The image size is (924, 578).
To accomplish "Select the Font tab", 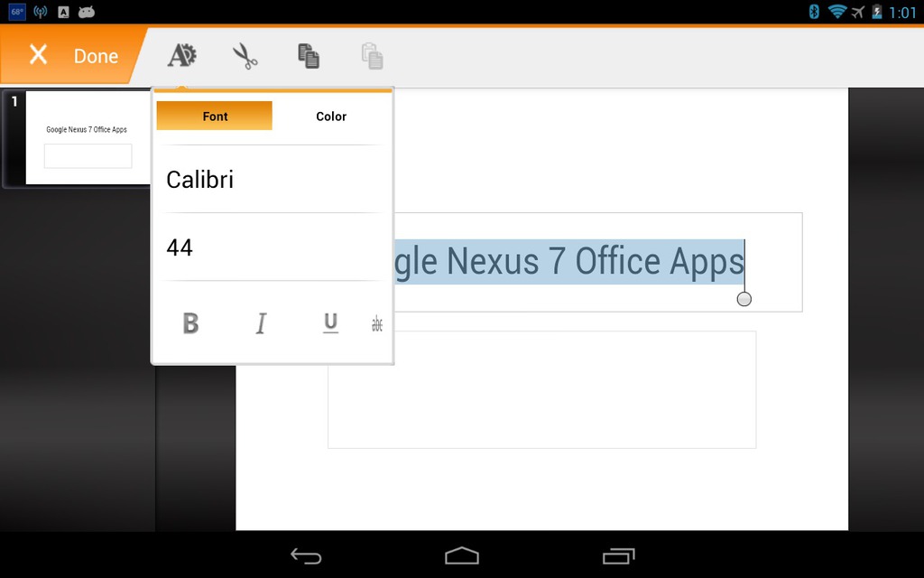I will pos(215,116).
